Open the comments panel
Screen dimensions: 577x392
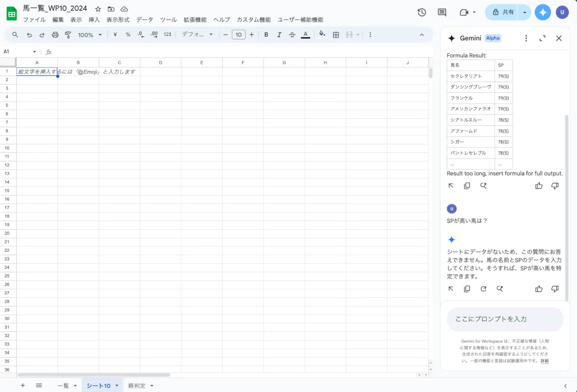coord(442,12)
